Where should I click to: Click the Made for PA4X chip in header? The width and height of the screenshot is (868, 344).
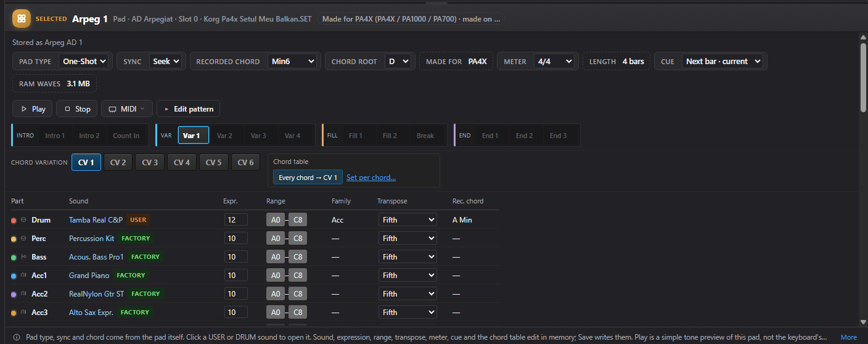(411, 19)
